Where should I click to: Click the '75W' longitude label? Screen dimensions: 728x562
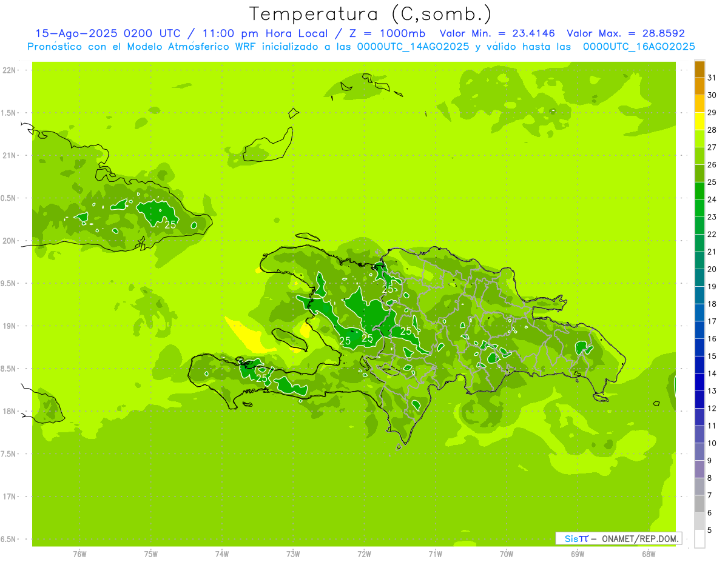coord(151,554)
